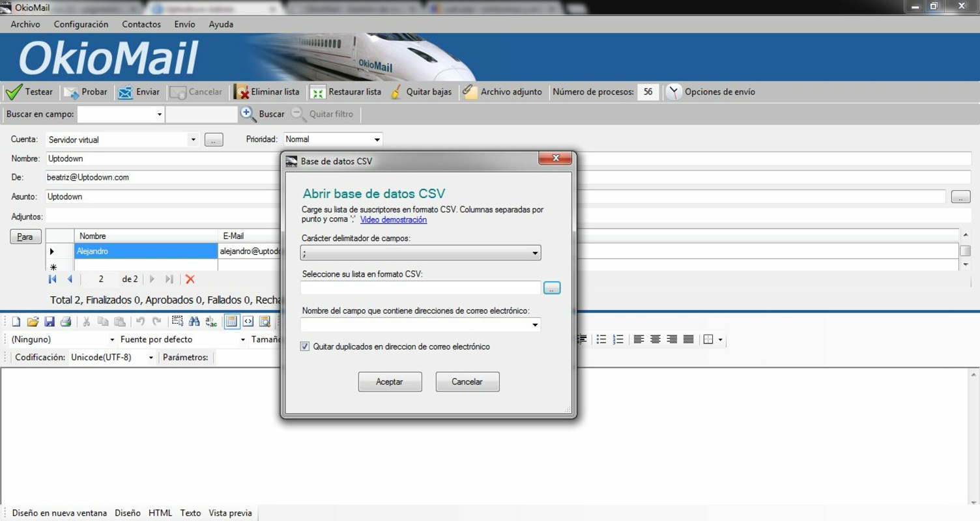The width and height of the screenshot is (980, 521).
Task: Click the red delete record X icon
Action: (x=190, y=279)
